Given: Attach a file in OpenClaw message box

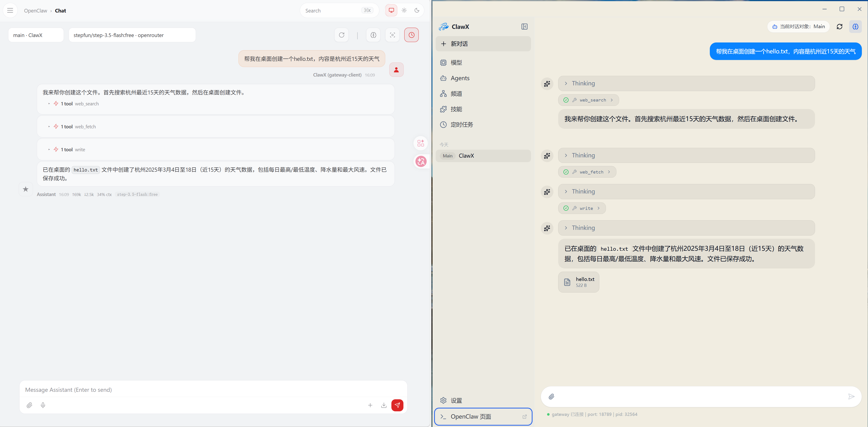Looking at the screenshot, I should click(29, 405).
